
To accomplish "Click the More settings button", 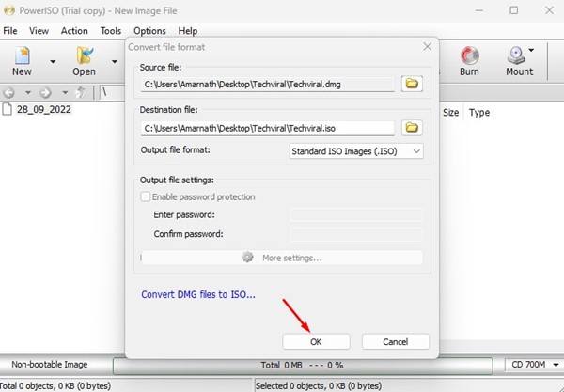I will [x=282, y=258].
